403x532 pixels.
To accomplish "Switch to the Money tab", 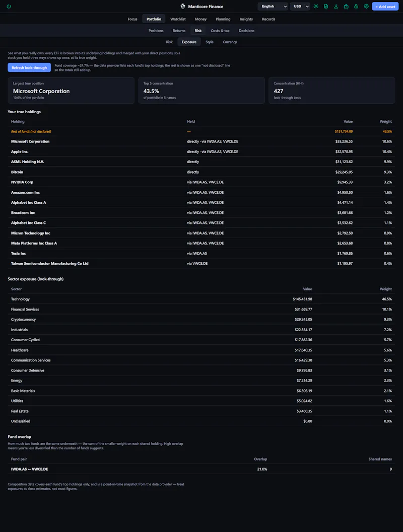I will (200, 19).
